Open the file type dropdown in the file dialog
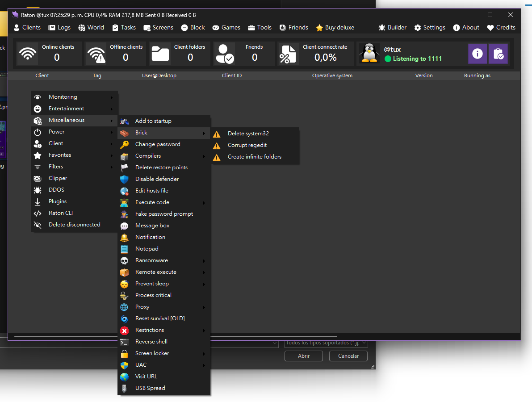Viewport: 532px width, 402px height. (326, 343)
